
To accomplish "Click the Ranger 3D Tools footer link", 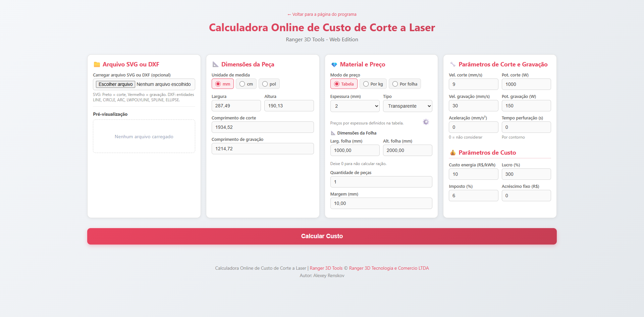I will [x=326, y=268].
